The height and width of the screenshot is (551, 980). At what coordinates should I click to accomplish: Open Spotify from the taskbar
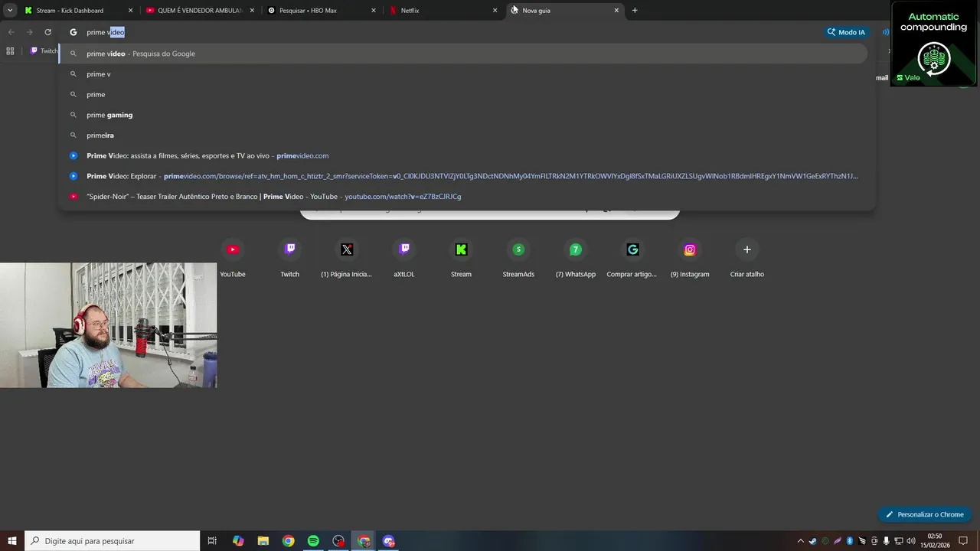(313, 541)
